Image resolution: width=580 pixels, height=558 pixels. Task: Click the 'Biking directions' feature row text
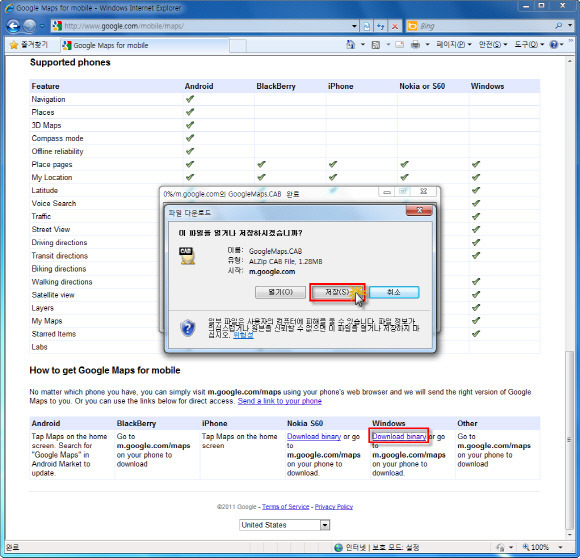59,269
